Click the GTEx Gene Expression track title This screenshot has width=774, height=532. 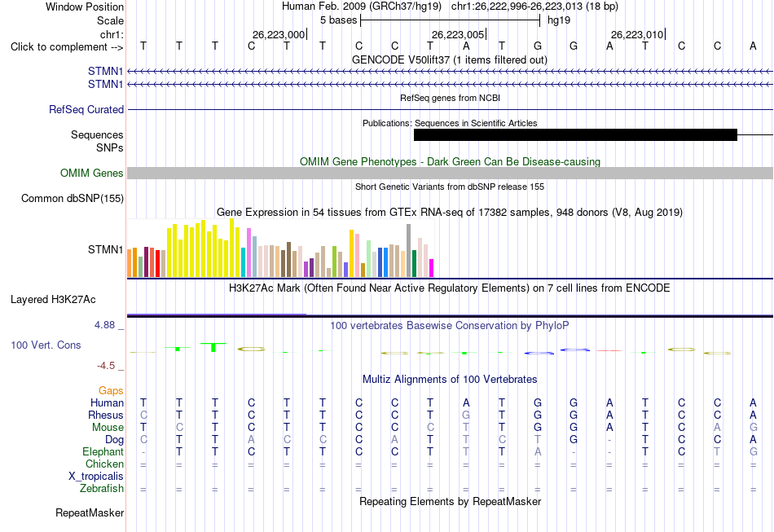tap(450, 212)
